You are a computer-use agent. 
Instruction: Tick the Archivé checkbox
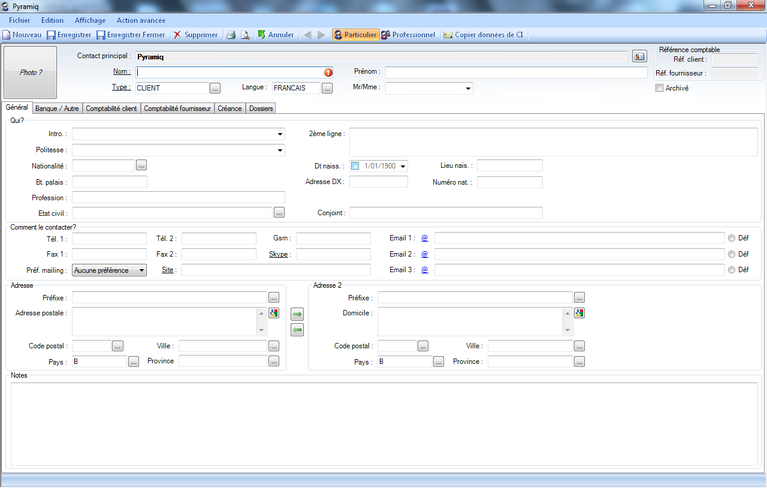pyautogui.click(x=659, y=88)
